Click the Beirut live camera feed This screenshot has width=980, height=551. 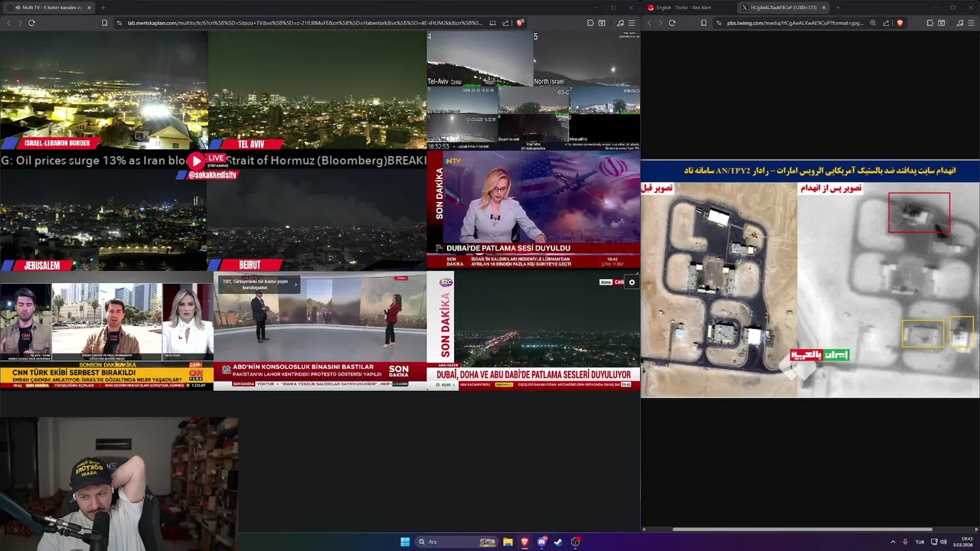pyautogui.click(x=317, y=220)
